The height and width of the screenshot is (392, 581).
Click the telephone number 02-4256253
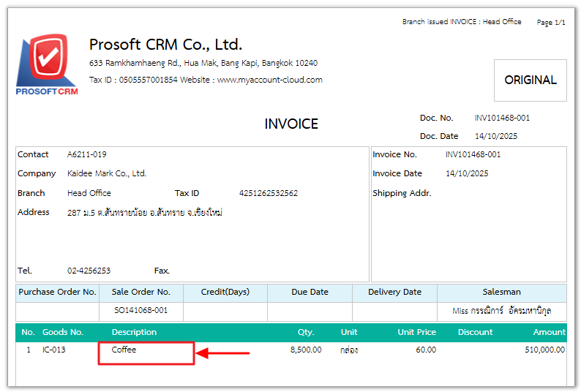point(89,271)
